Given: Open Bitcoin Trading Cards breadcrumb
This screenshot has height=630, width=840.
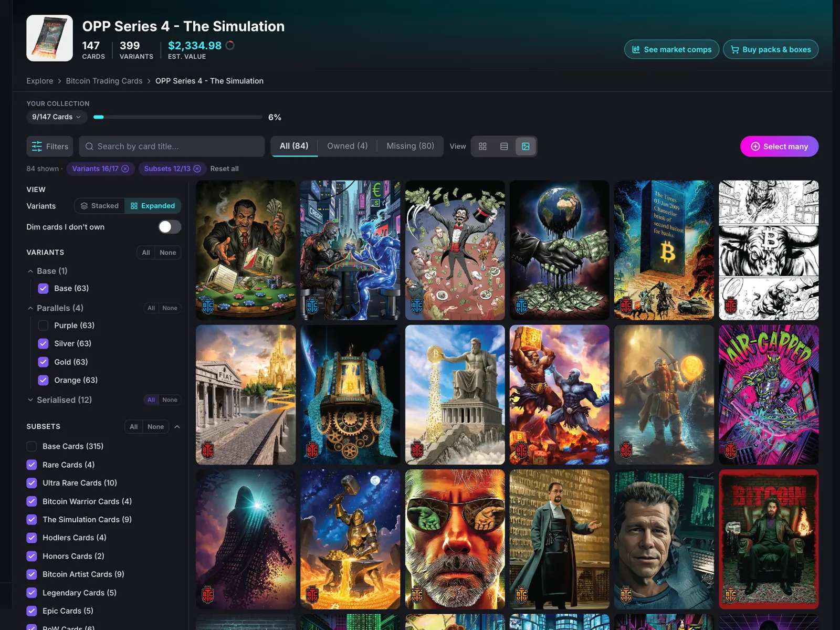Looking at the screenshot, I should pyautogui.click(x=104, y=81).
